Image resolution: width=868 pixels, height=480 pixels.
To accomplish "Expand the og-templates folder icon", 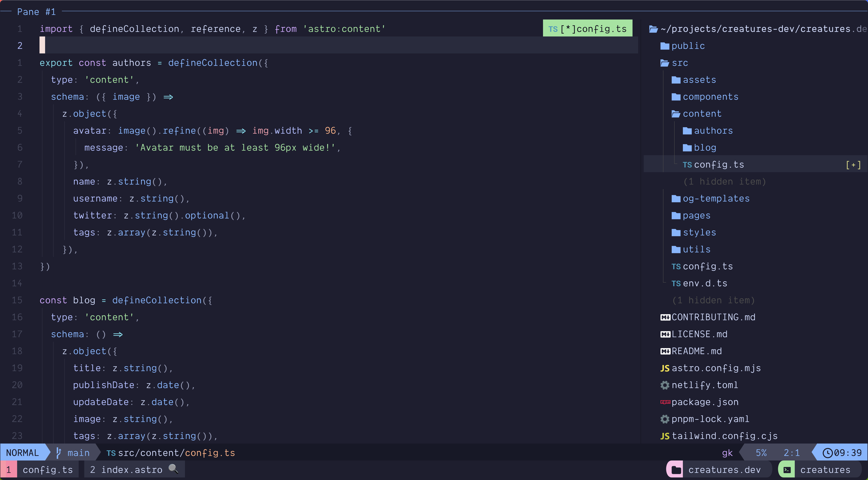I will (676, 199).
